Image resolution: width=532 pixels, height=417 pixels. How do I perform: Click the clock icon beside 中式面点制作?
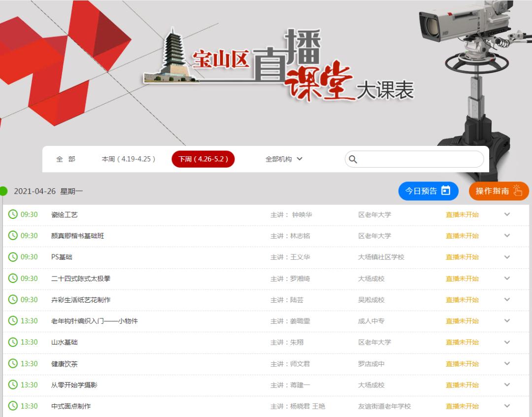13,406
